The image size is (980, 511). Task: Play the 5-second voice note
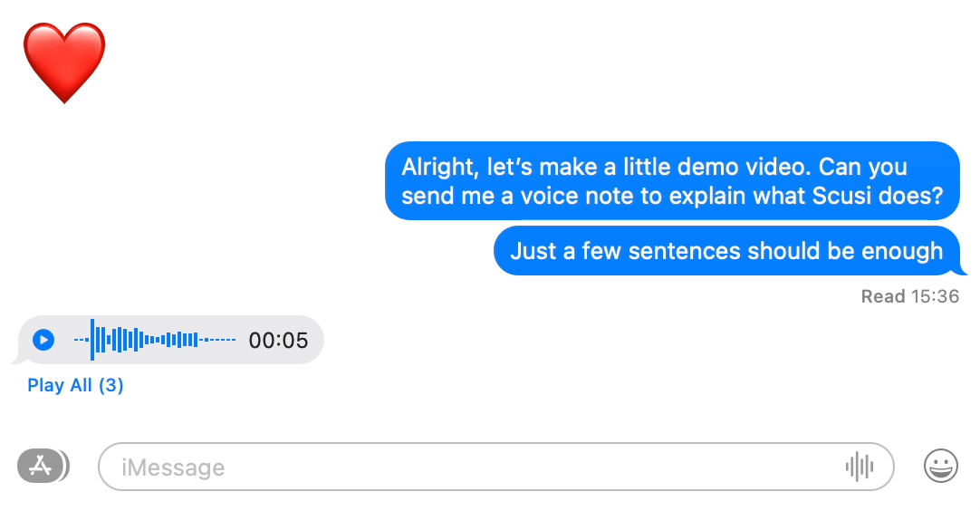pos(43,341)
